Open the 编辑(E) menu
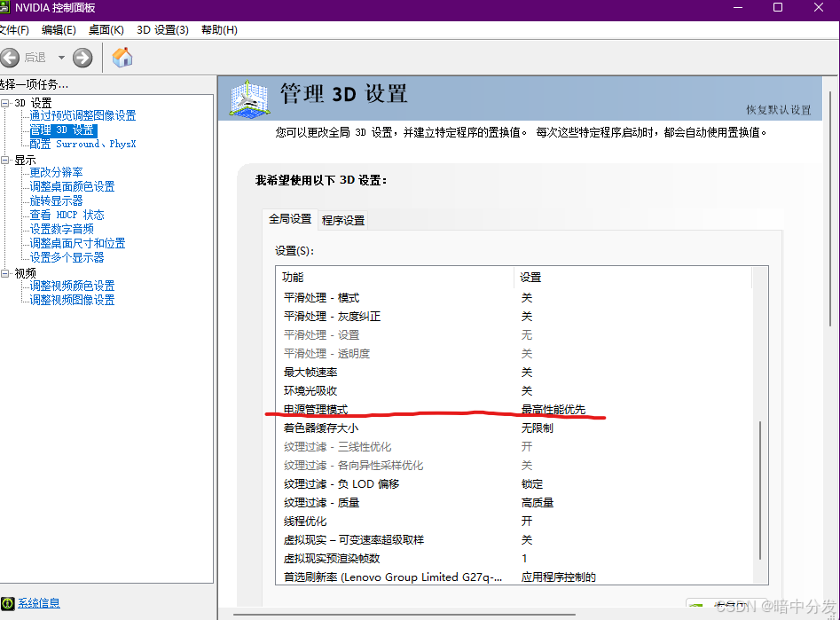 [59, 30]
